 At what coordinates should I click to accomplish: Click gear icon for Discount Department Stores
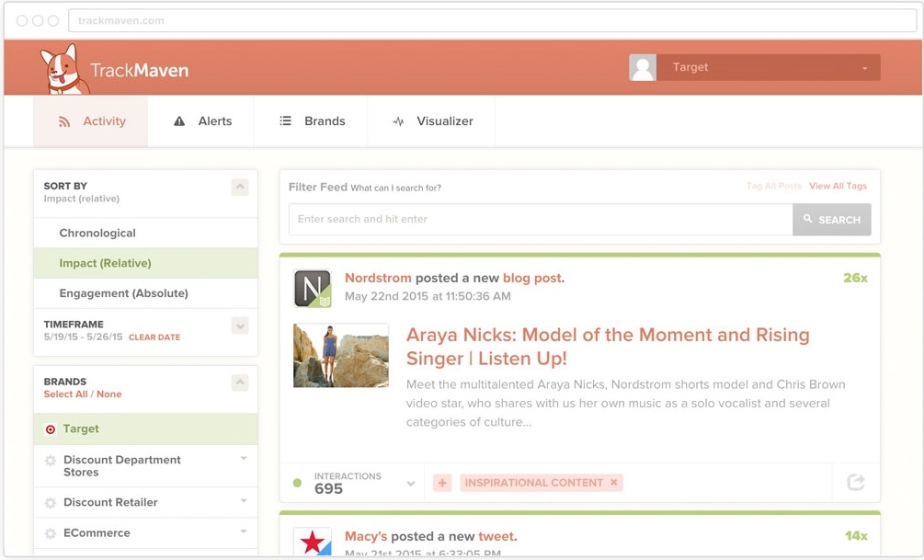[51, 461]
